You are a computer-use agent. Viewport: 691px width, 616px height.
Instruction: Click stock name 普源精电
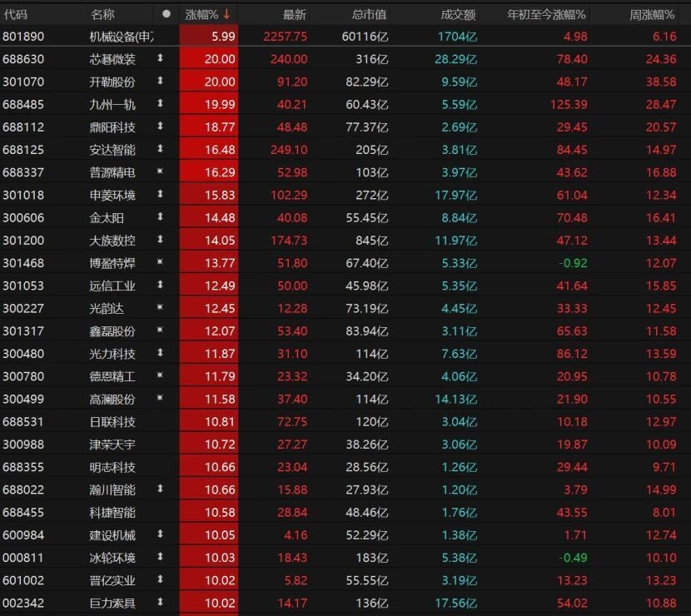click(112, 172)
